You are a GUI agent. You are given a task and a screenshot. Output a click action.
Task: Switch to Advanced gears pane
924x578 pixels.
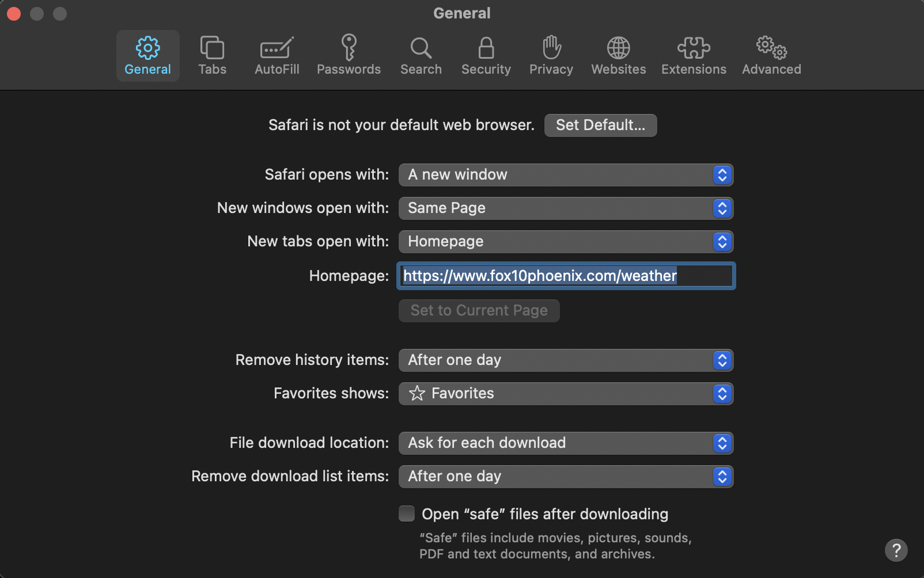pos(772,56)
